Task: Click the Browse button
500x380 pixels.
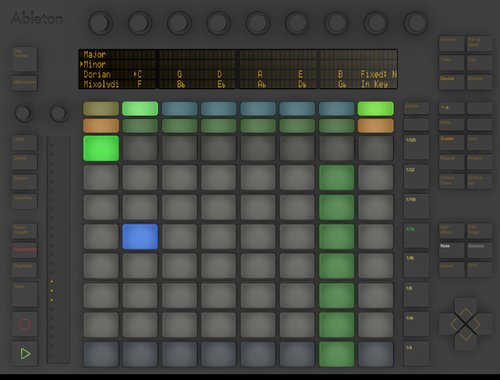Action: tap(479, 82)
